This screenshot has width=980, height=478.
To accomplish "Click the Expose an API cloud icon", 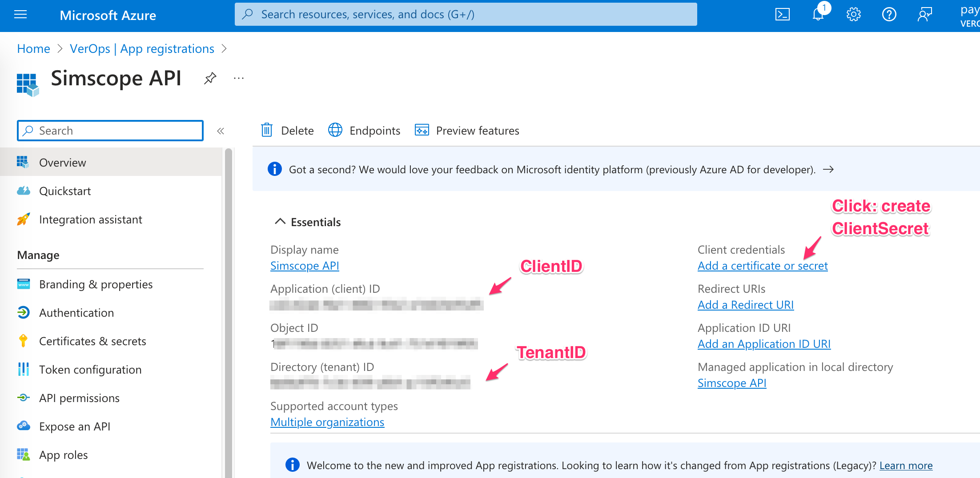I will (x=23, y=426).
